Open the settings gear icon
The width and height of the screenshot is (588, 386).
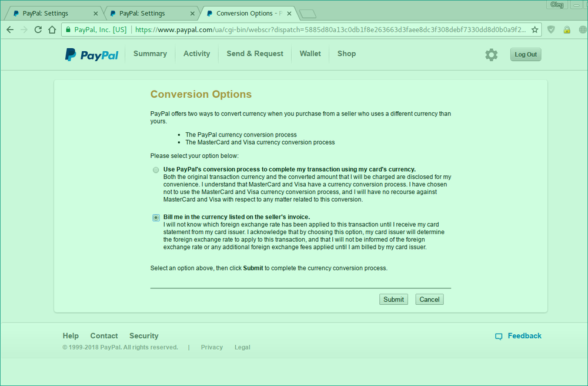(491, 55)
